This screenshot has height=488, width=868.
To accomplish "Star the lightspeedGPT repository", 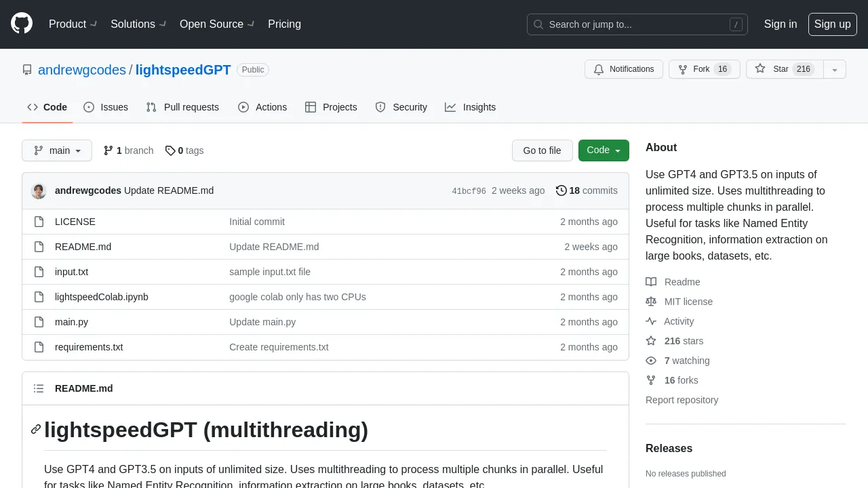I will [785, 69].
